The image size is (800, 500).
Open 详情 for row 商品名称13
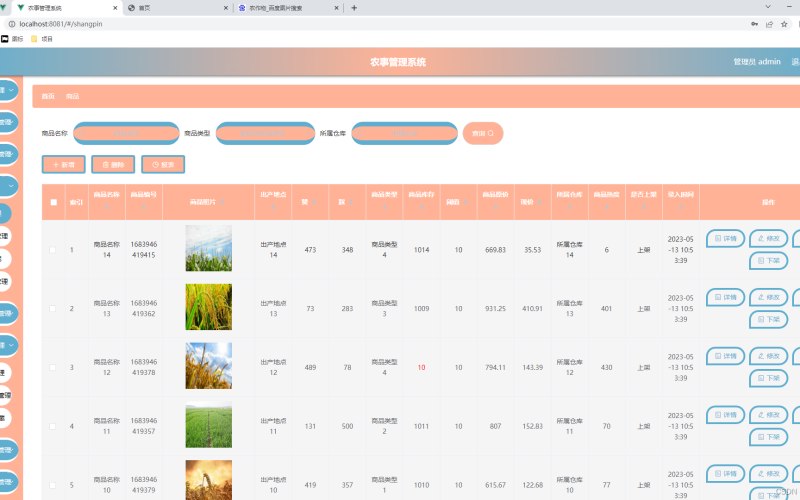726,297
